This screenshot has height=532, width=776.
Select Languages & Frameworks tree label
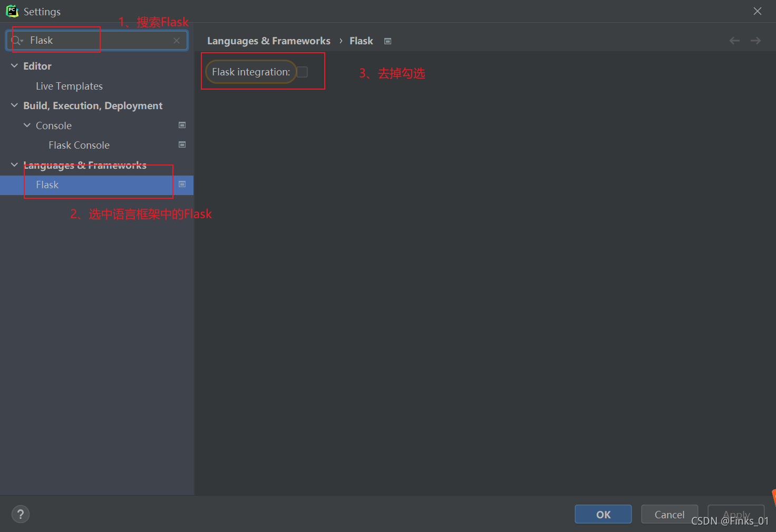click(85, 165)
